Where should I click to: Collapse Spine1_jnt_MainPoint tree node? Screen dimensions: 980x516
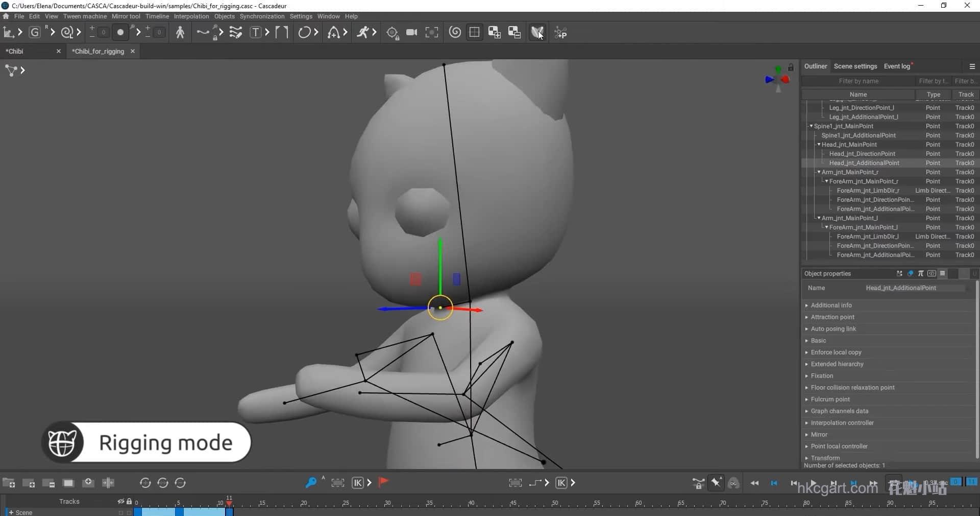[x=811, y=126]
